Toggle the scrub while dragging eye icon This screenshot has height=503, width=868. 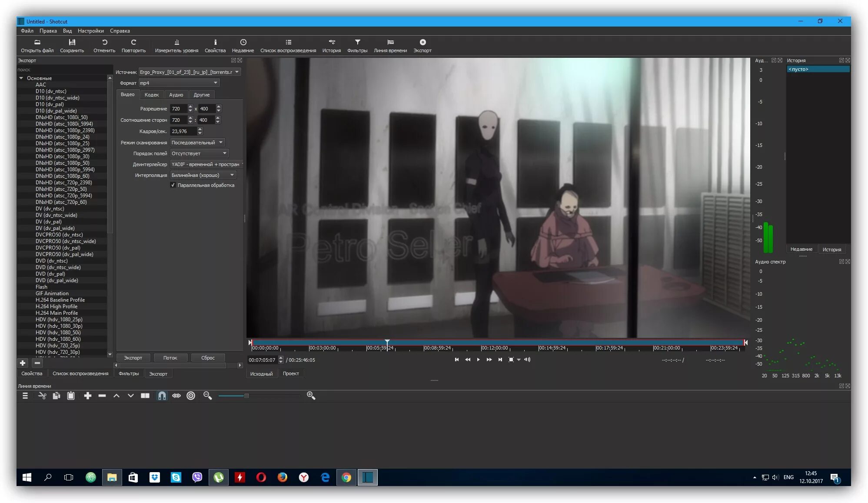coord(176,396)
